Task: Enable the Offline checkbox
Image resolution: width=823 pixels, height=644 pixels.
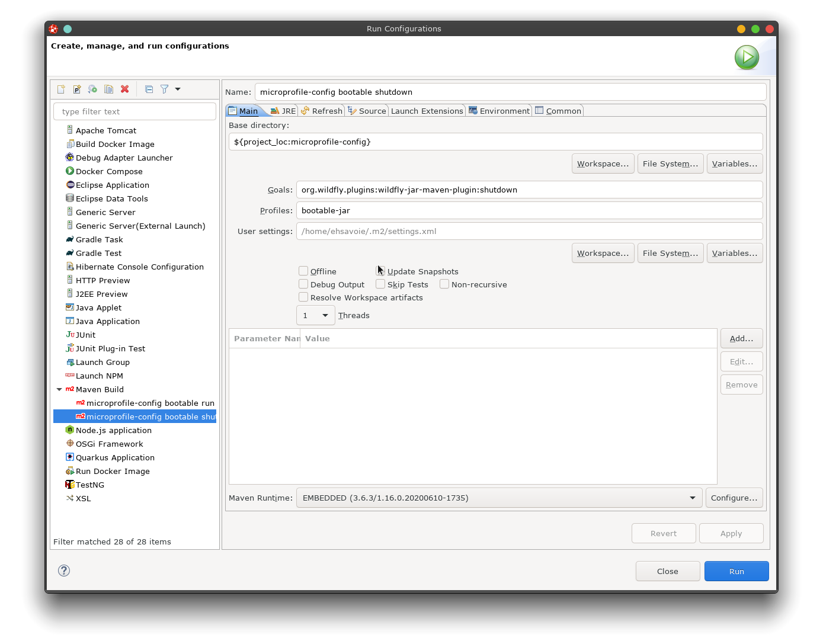Action: [303, 271]
